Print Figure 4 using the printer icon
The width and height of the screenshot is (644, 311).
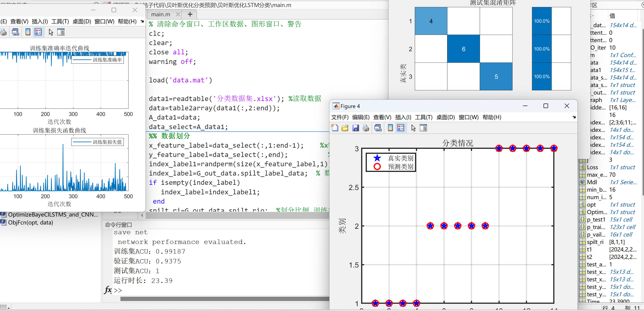click(x=366, y=128)
